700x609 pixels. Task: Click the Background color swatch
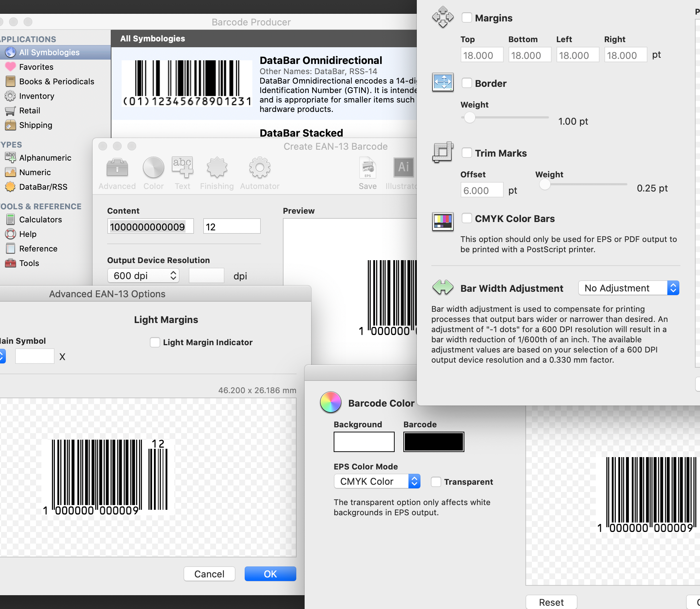point(364,442)
